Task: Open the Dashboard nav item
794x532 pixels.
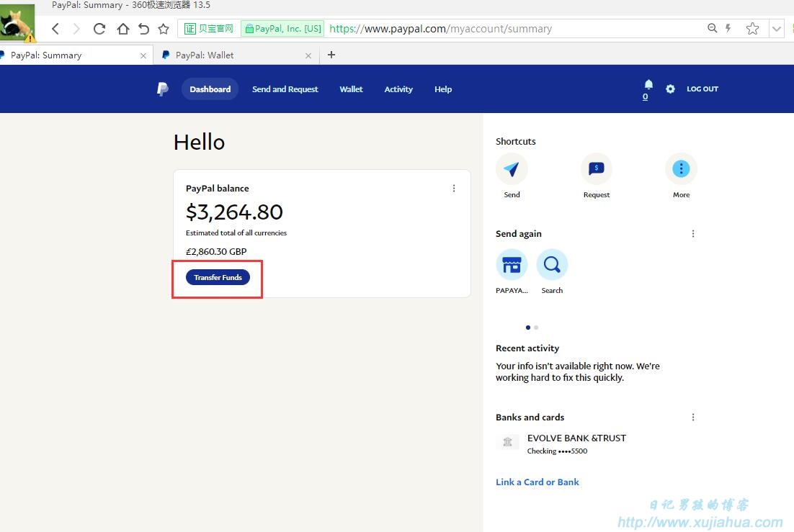Action: [210, 89]
